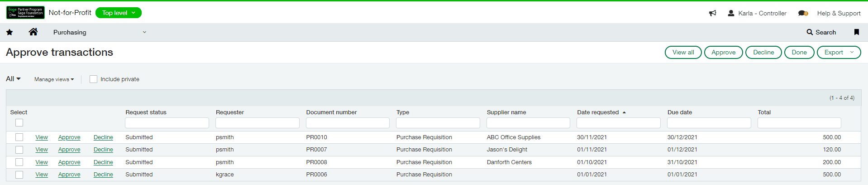Click the Date requested filter field
868x185 pixels.
[618, 123]
